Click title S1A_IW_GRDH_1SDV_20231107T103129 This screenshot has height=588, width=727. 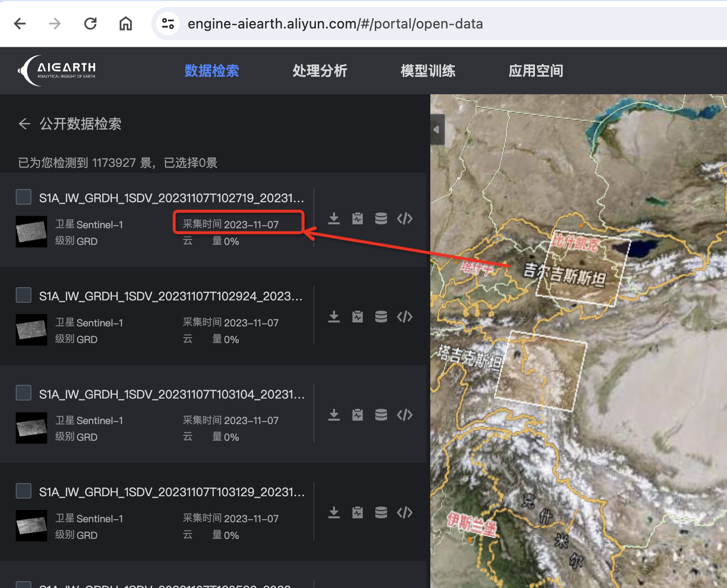(172, 492)
